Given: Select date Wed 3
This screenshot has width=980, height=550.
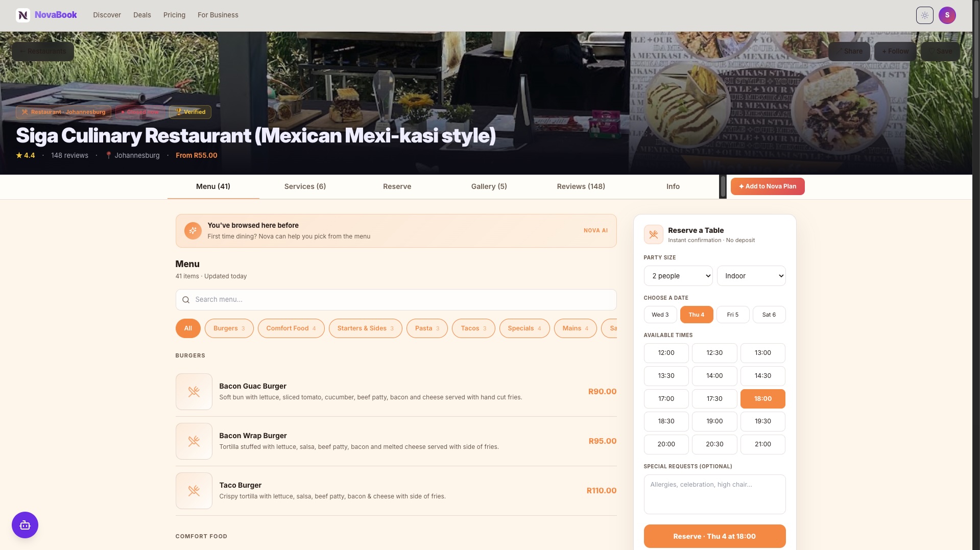Looking at the screenshot, I should click(x=660, y=315).
